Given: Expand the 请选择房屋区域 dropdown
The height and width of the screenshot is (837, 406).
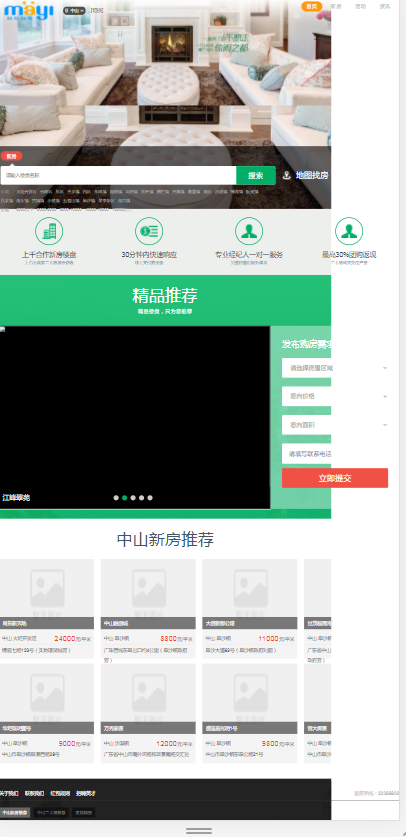Looking at the screenshot, I should click(335, 368).
